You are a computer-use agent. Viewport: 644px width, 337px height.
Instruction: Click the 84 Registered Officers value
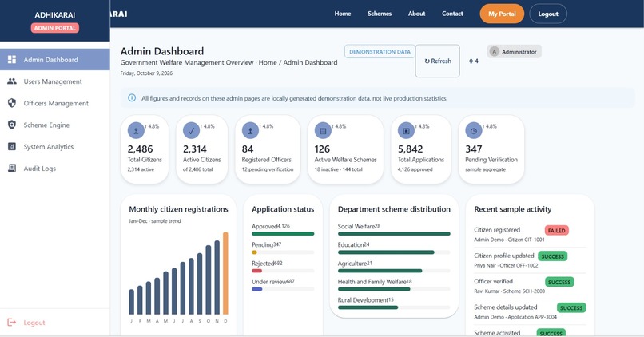247,149
